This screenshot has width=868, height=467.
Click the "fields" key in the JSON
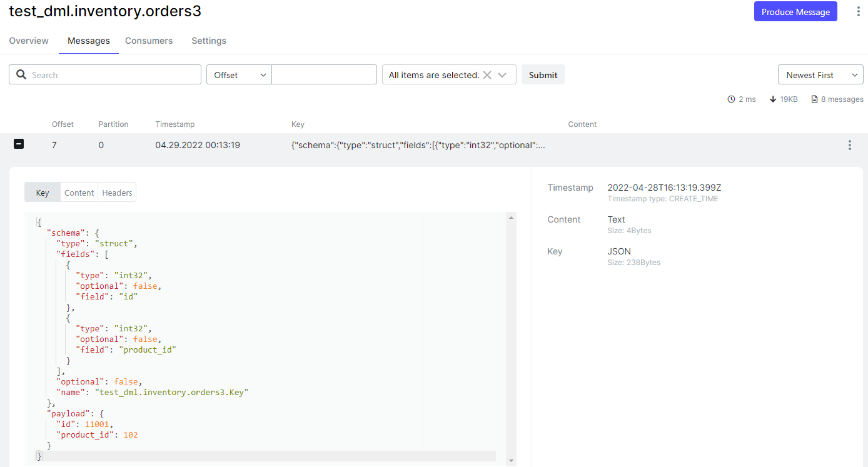click(x=75, y=254)
